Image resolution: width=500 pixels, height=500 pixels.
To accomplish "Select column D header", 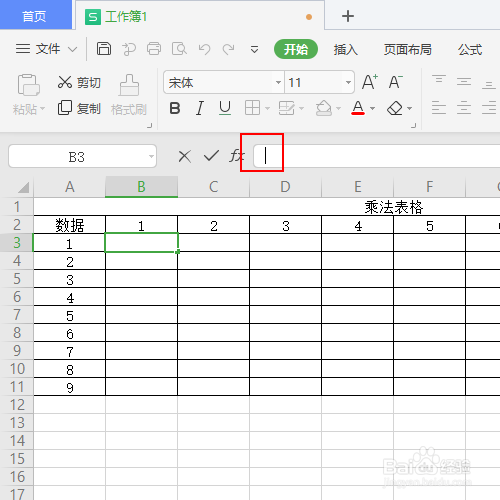I will (x=285, y=187).
